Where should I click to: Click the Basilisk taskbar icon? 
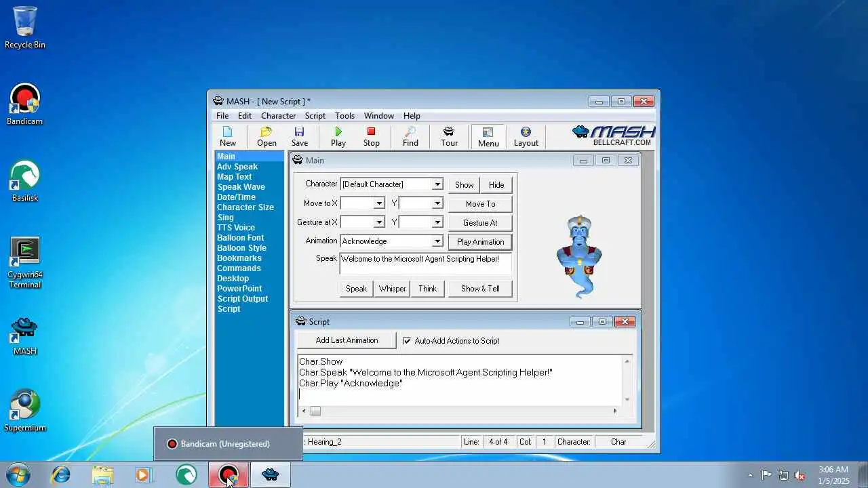point(186,474)
